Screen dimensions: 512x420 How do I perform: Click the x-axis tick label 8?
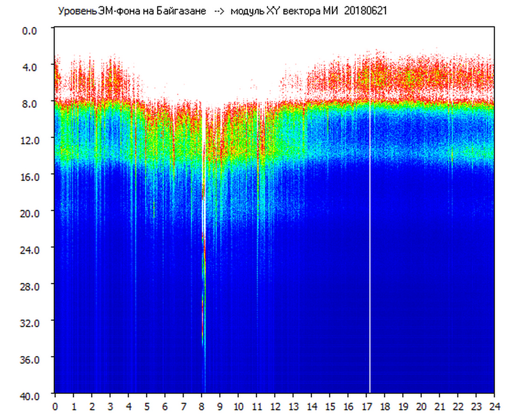[x=201, y=406]
